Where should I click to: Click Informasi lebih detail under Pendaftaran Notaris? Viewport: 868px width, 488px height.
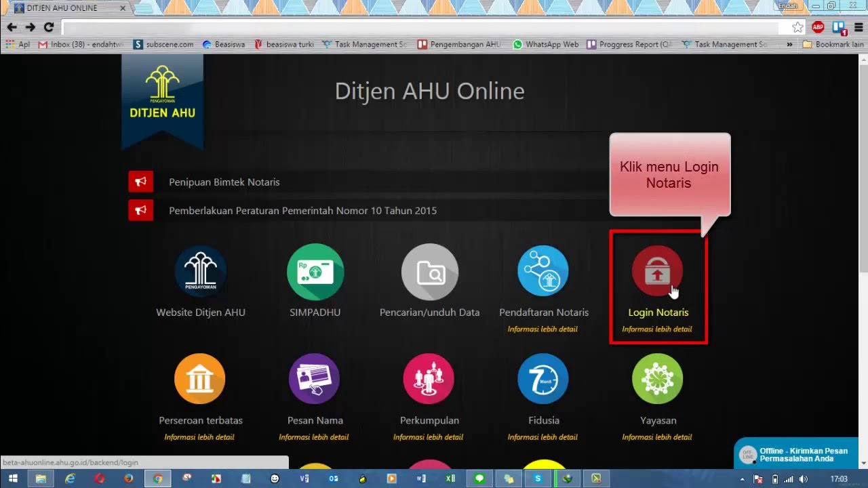coord(542,329)
